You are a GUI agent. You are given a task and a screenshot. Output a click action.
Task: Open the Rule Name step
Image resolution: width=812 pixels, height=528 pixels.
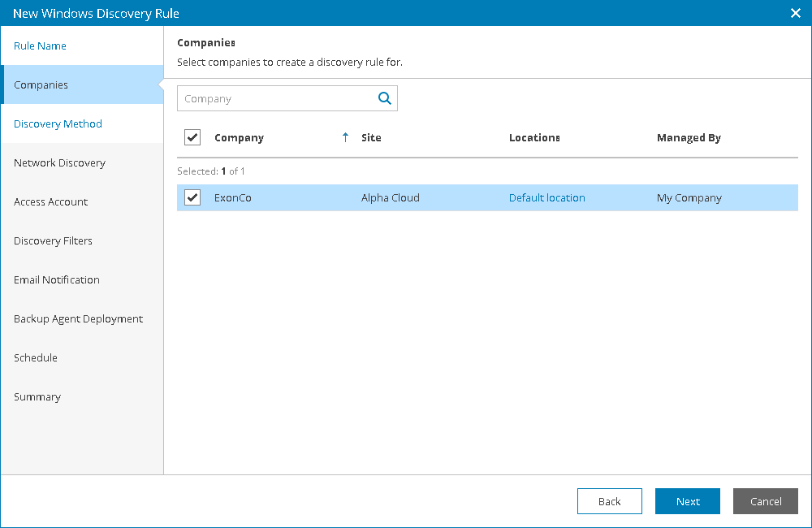(x=41, y=45)
